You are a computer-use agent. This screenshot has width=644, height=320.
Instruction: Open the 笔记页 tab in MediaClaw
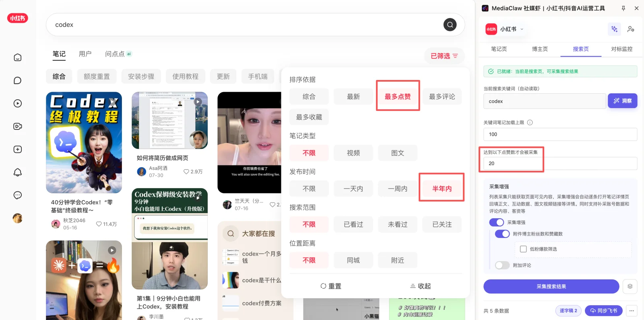click(x=499, y=49)
